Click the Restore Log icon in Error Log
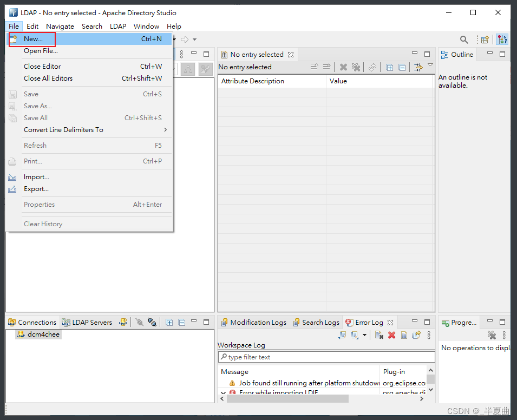The height and width of the screenshot is (420, 517). click(416, 335)
